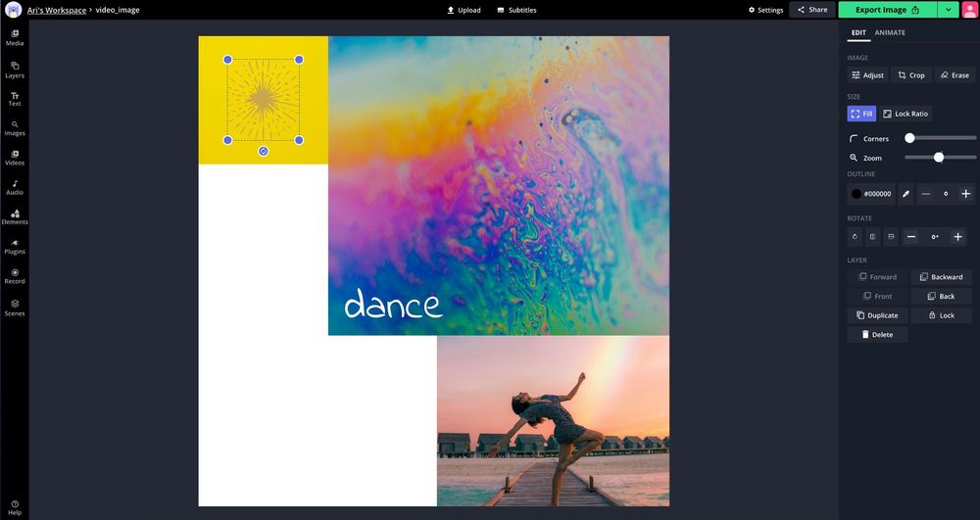Switch to the Animate tab

pos(890,32)
